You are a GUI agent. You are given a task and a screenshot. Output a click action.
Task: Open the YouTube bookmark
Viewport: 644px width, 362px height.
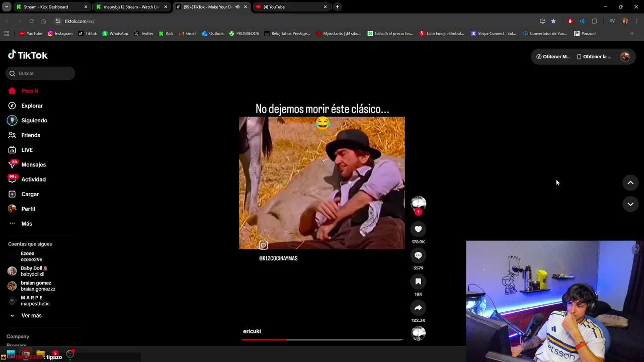tap(31, 34)
